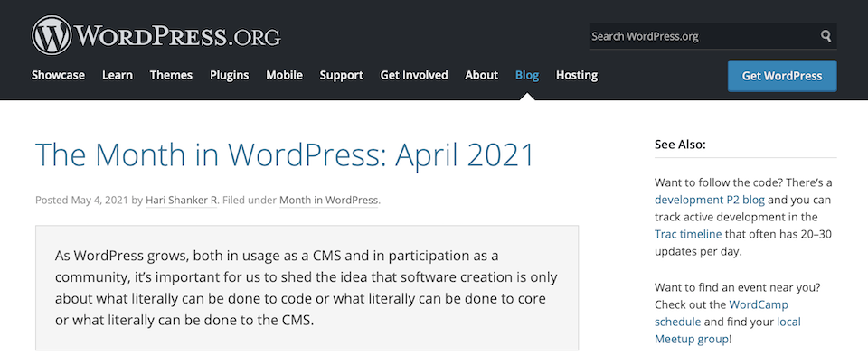Open the Hosting menu item
Screen dimensions: 868x355
tap(577, 75)
